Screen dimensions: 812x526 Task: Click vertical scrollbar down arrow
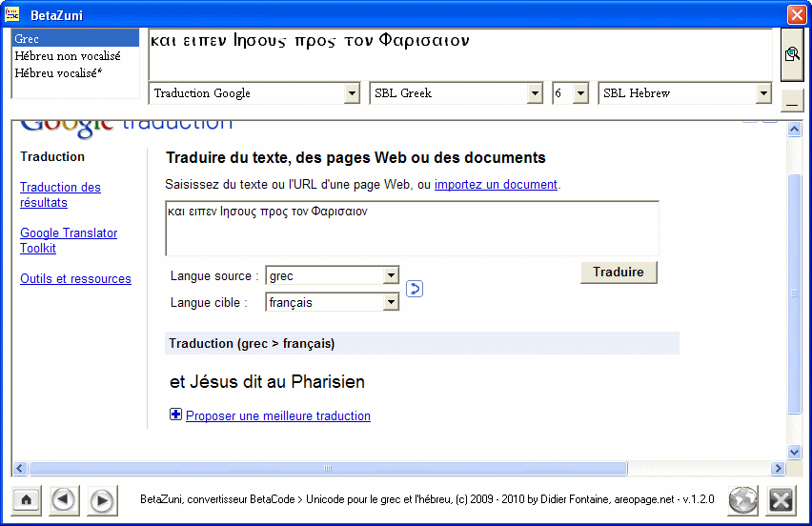pos(795,452)
